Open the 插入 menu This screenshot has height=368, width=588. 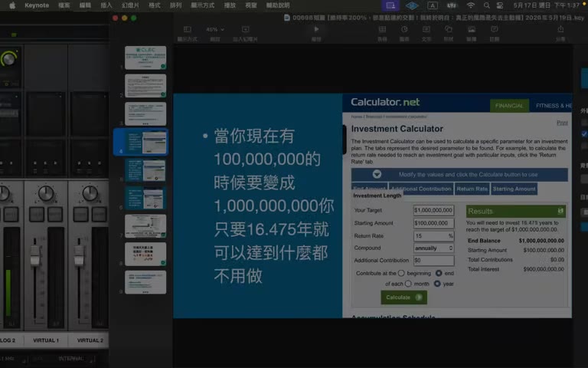(x=106, y=5)
